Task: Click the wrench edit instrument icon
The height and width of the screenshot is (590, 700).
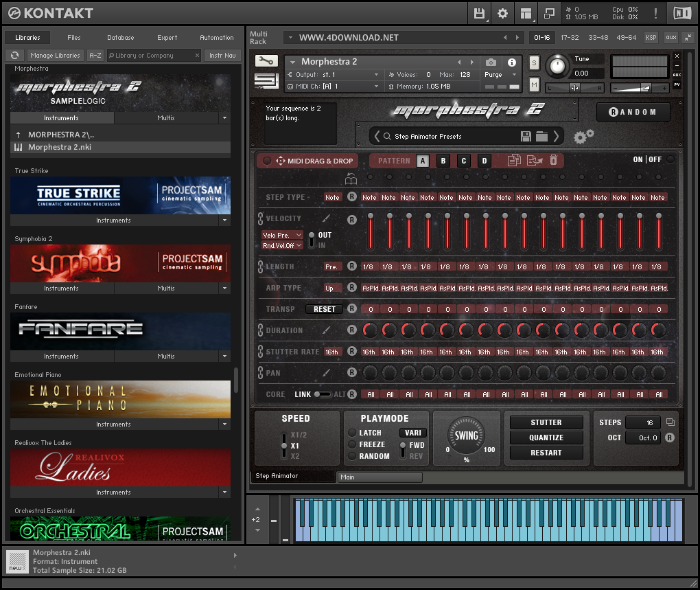Action: 266,61
